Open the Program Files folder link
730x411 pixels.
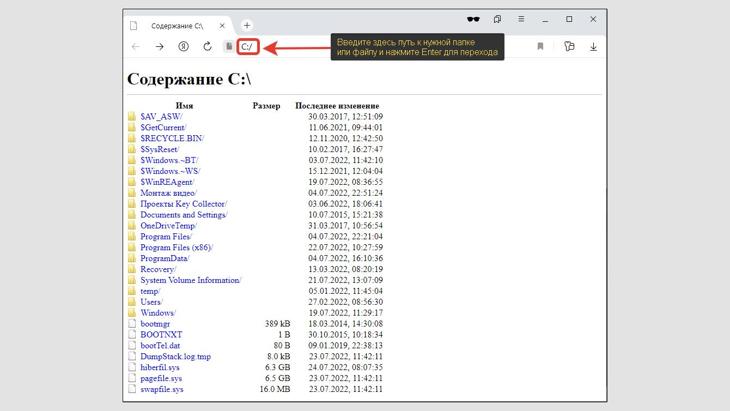click(166, 236)
